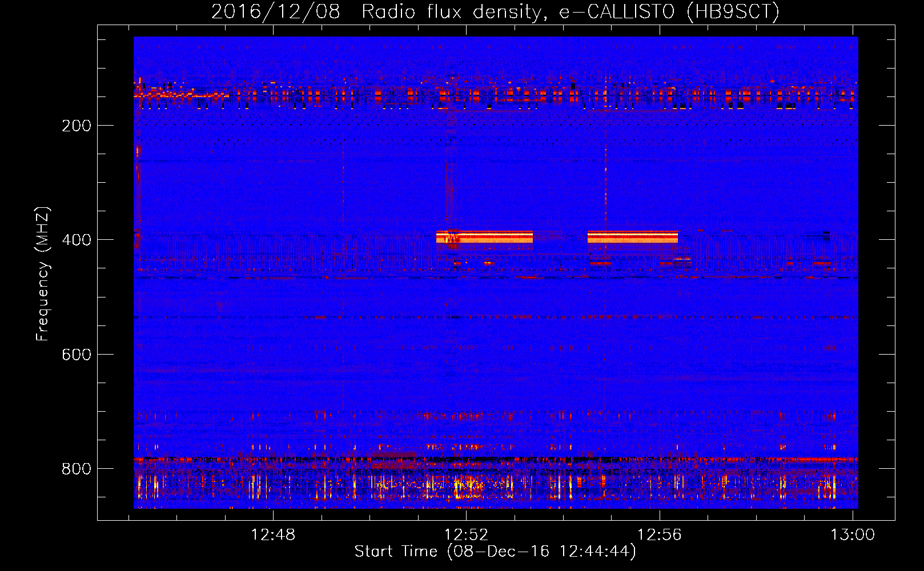Click the 12:56 time axis label
The image size is (924, 571).
coord(660,535)
